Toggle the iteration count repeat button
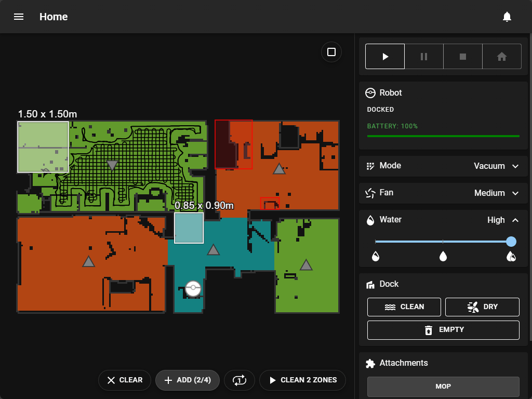Screen dimensions: 532x399 click(x=240, y=380)
